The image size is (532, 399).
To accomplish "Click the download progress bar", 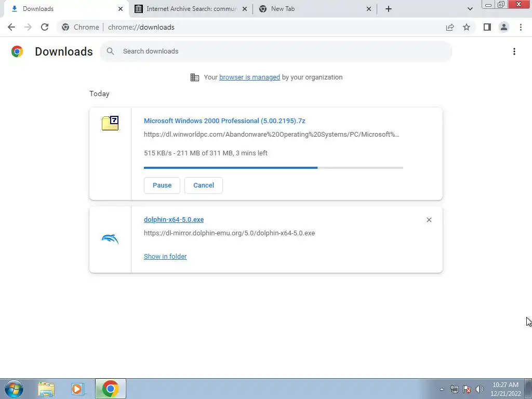I will pos(273,168).
